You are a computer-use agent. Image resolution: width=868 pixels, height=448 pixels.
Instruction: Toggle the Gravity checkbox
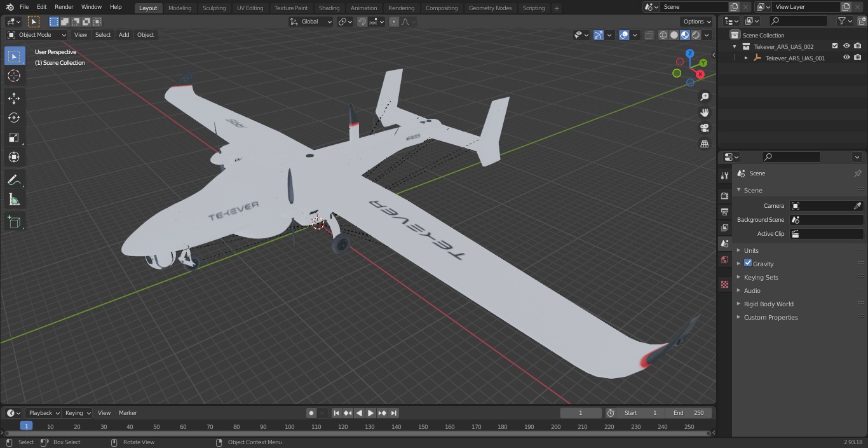(x=748, y=263)
